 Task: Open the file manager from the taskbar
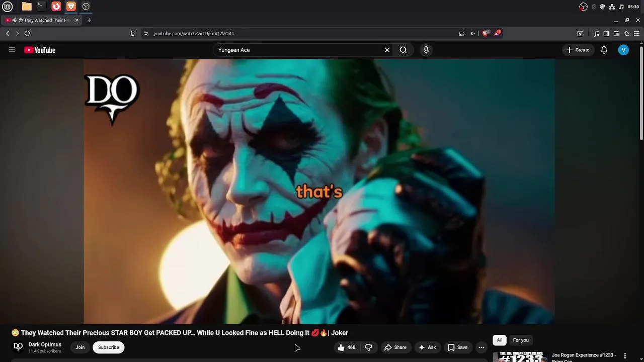27,7
